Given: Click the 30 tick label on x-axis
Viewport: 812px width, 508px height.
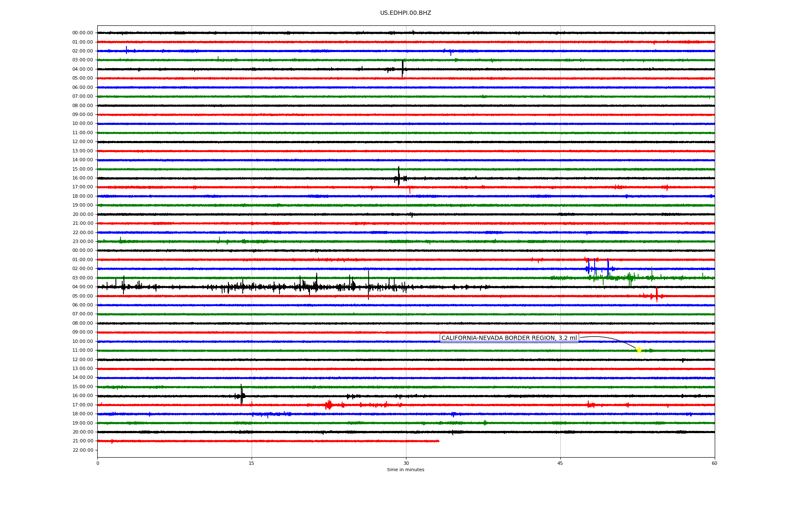Looking at the screenshot, I should coord(406,464).
